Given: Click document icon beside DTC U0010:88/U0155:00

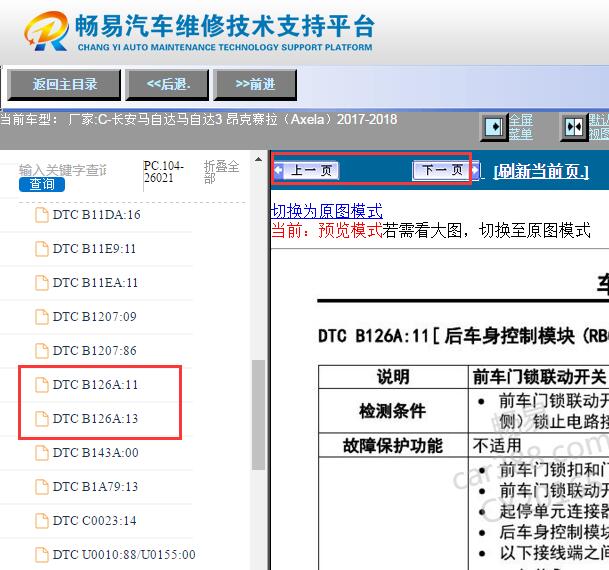Looking at the screenshot, I should [x=42, y=555].
